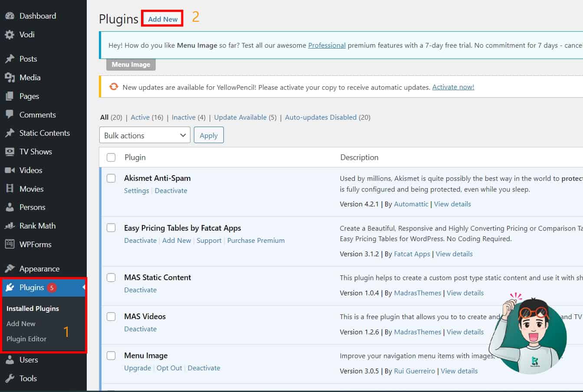Check the Easy Pricing Tables checkbox

(111, 228)
